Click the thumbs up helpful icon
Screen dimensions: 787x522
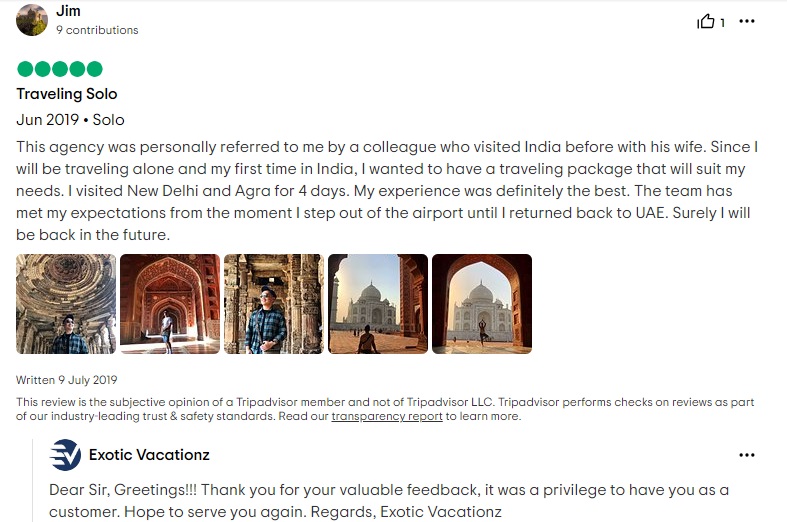(x=705, y=21)
